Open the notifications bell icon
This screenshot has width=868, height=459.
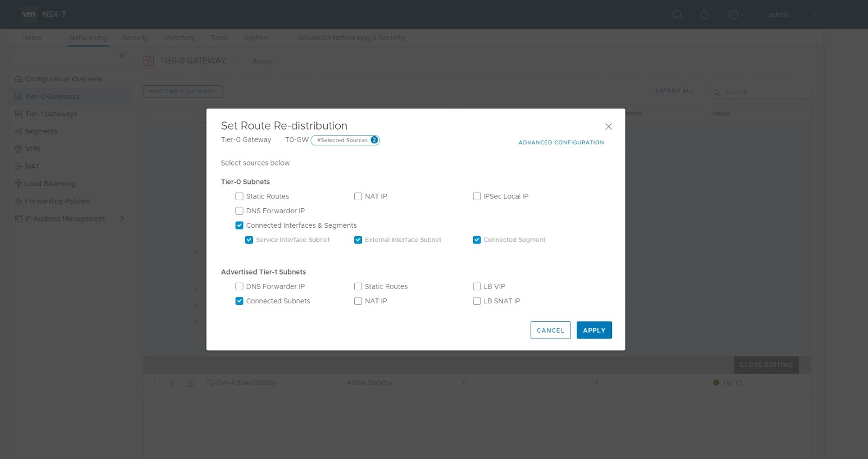[x=704, y=15]
